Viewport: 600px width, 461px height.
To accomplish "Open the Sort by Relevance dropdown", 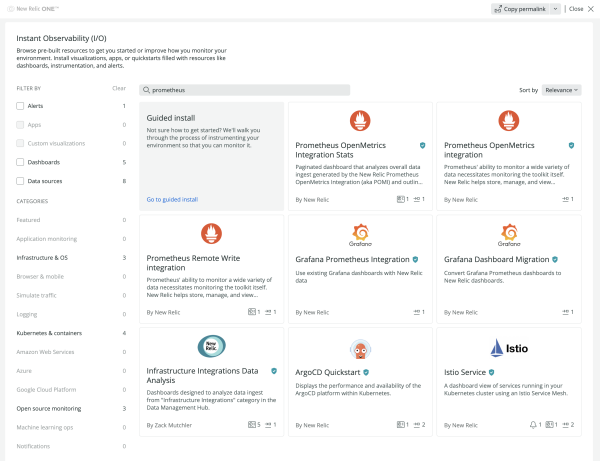I will 561,90.
